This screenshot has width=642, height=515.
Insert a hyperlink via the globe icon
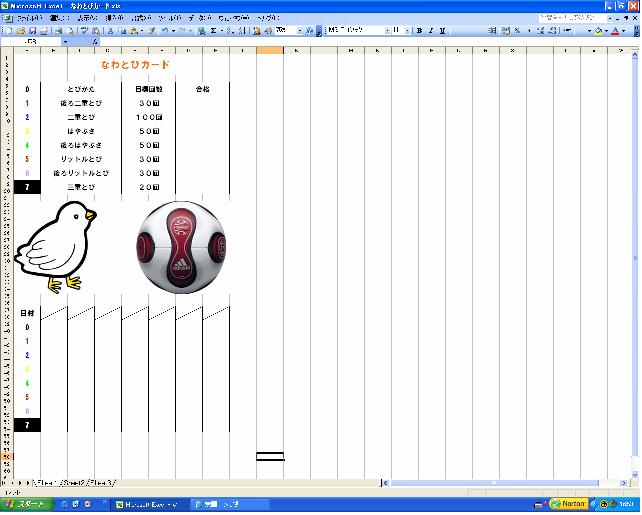tap(201, 31)
